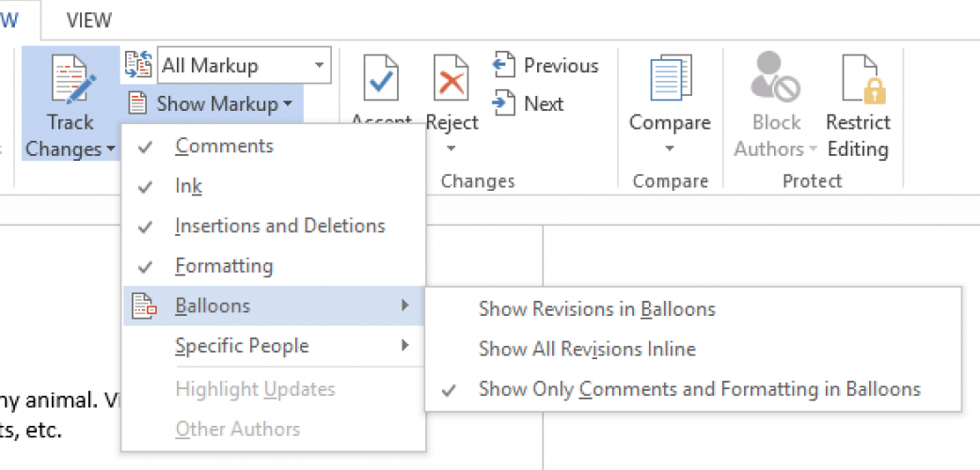Disable Insertions and Deletions markup
Screen dimensions: 980x470
point(279,226)
